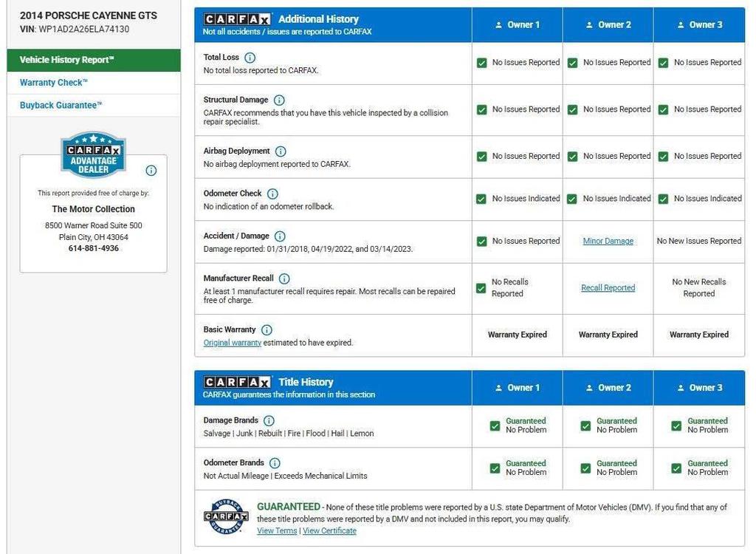756x554 pixels.
Task: Click info icon beside Structural Damage
Action: click(279, 100)
